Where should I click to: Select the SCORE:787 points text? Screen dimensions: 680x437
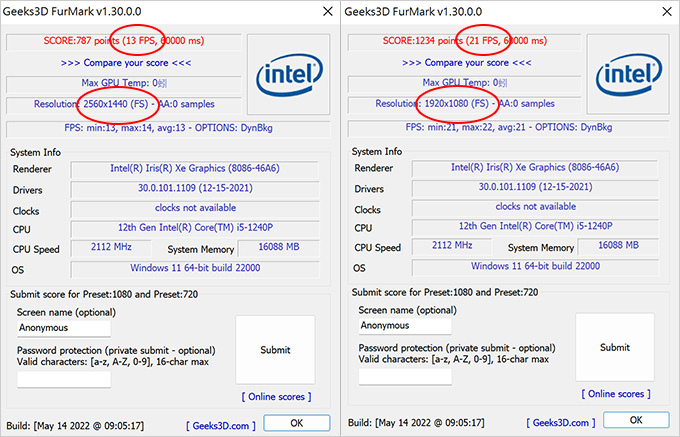[x=81, y=41]
